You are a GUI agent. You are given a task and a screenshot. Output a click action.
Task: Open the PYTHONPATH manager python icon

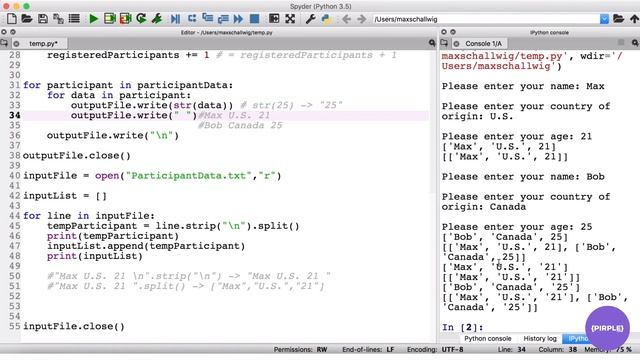pyautogui.click(x=326, y=19)
